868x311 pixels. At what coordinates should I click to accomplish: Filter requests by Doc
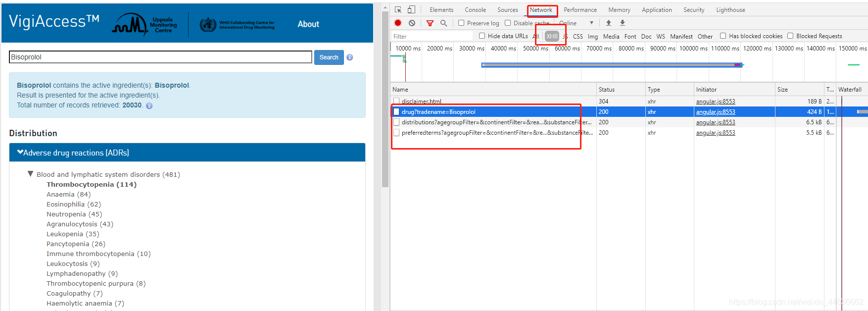[x=646, y=36]
